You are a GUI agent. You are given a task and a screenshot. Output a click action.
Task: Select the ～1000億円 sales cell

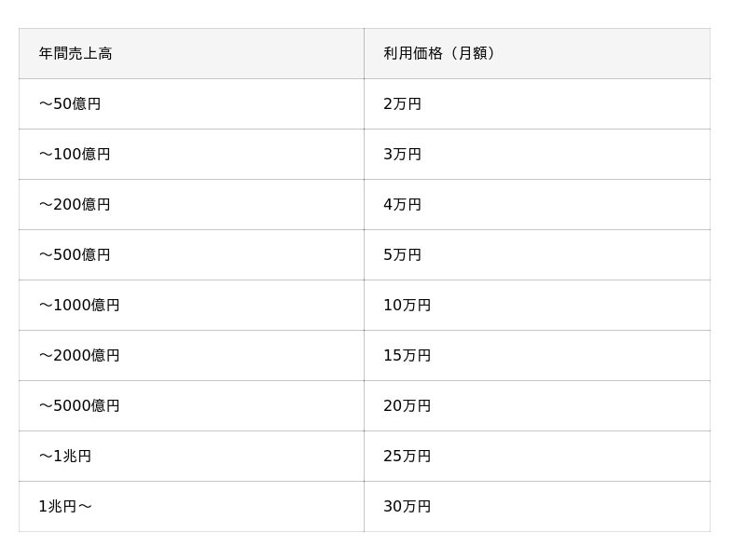click(191, 306)
